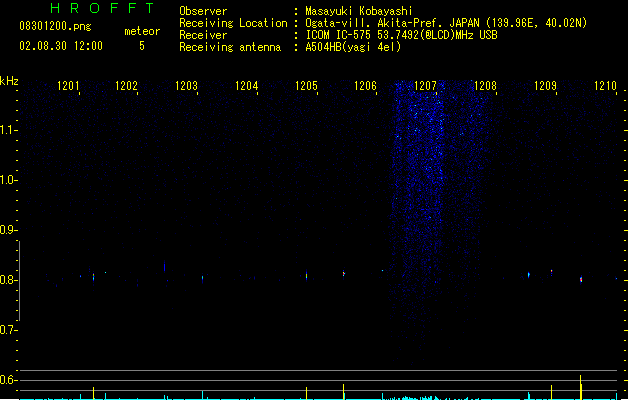This screenshot has height=400, width=629.
Task: Select the filename 08301200.png
Action: (55, 26)
